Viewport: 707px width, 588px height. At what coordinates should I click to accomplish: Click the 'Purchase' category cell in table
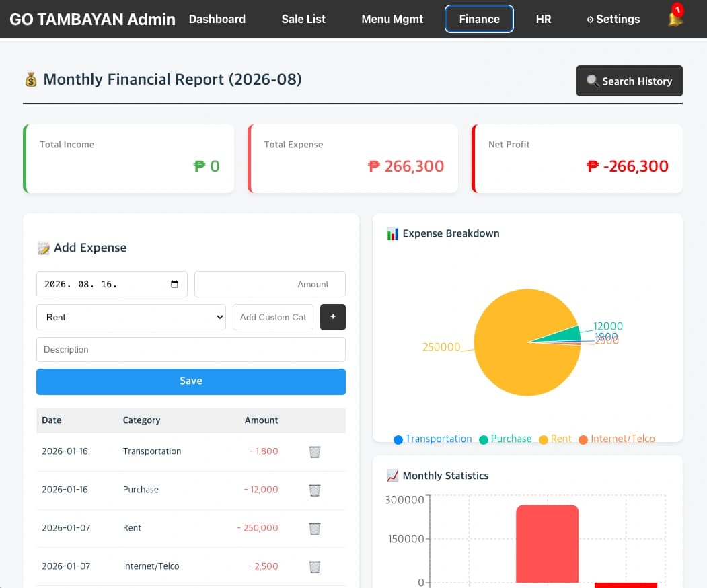141,490
